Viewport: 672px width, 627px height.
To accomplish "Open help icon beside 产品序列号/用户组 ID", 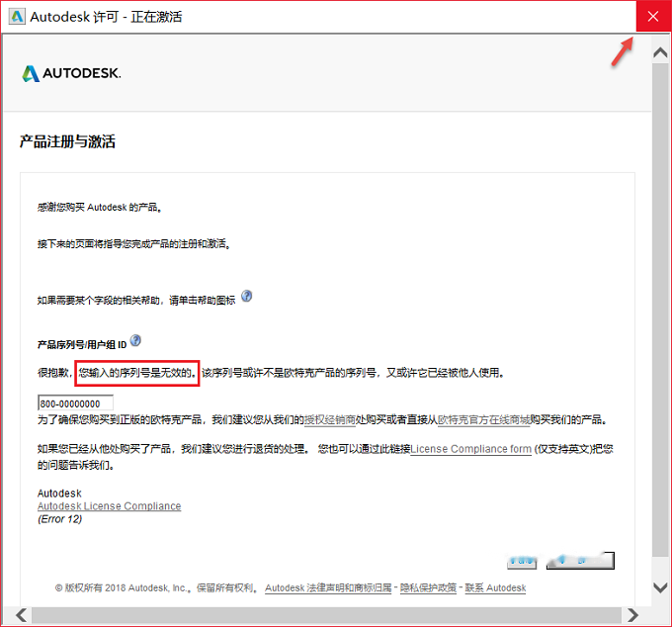I will [135, 340].
